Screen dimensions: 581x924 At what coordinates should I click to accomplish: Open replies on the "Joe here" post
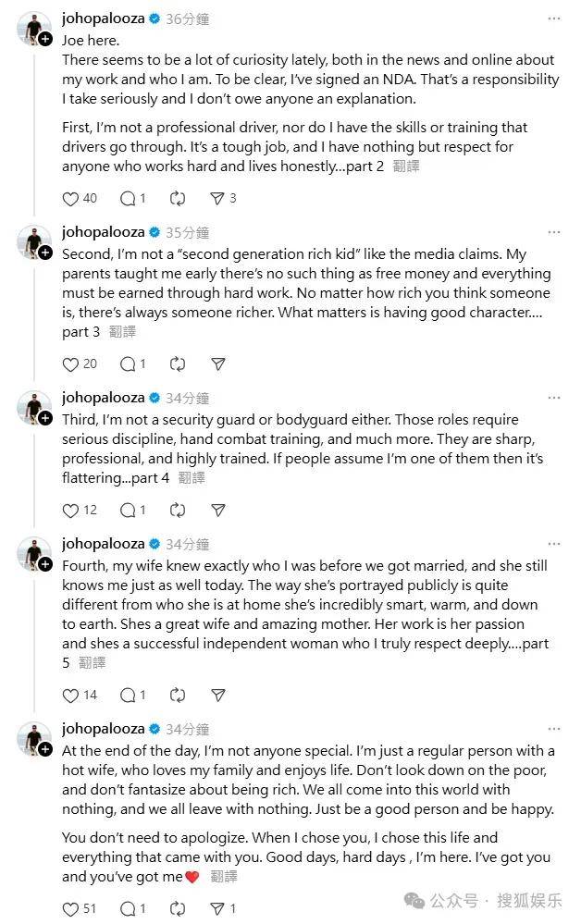128,198
